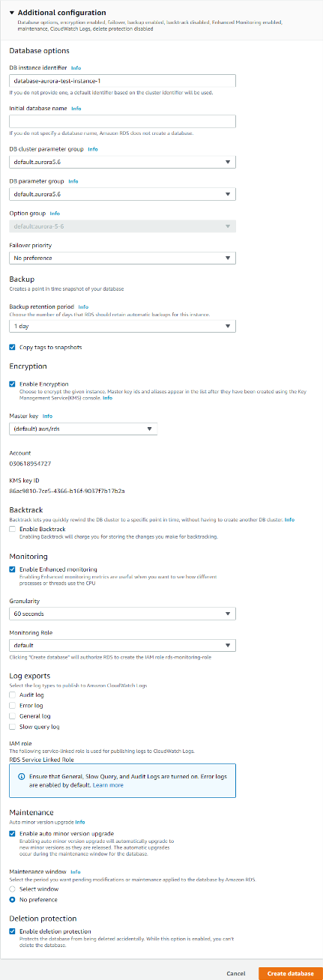
Task: Expand the Failover priority dropdown
Action: pyautogui.click(x=123, y=258)
